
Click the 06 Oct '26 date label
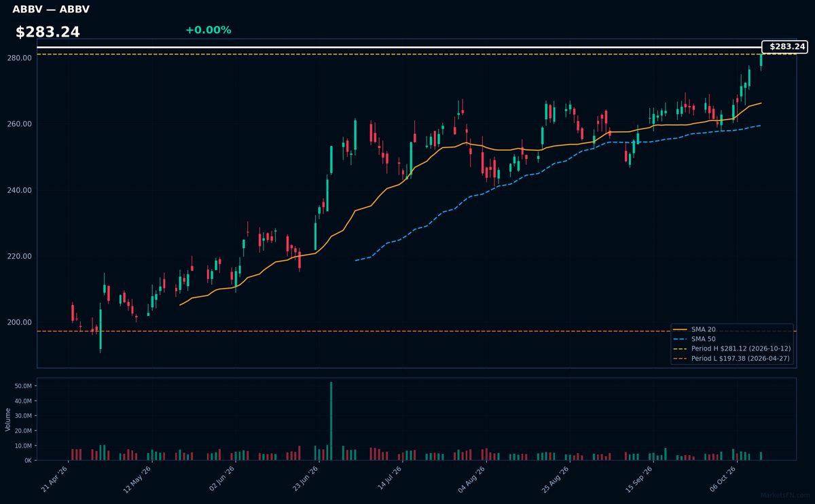723,479
